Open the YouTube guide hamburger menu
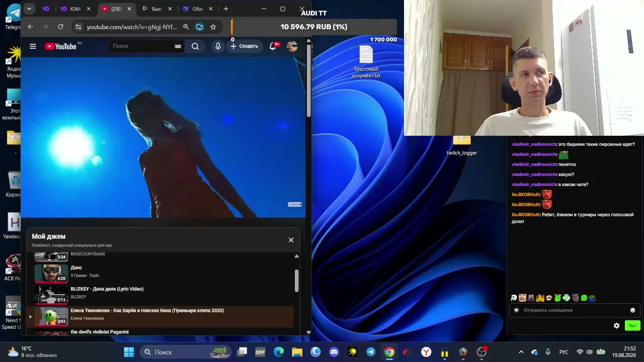This screenshot has height=362, width=644. coord(33,46)
